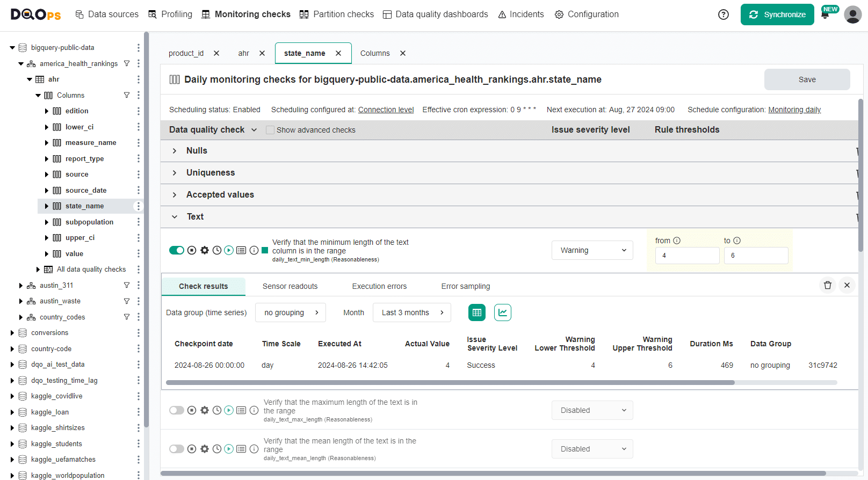Show results icon for mean length check
Viewport: 868px width, 480px height.
(241, 449)
